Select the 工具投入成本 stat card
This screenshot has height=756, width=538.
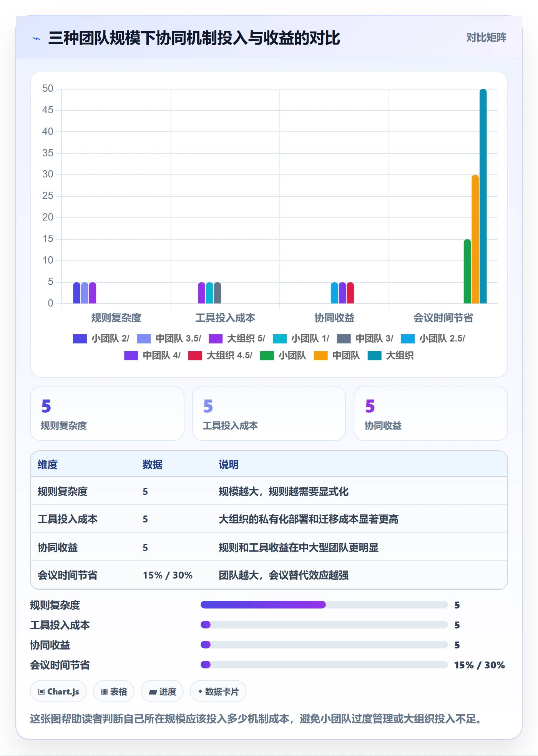pos(269,413)
